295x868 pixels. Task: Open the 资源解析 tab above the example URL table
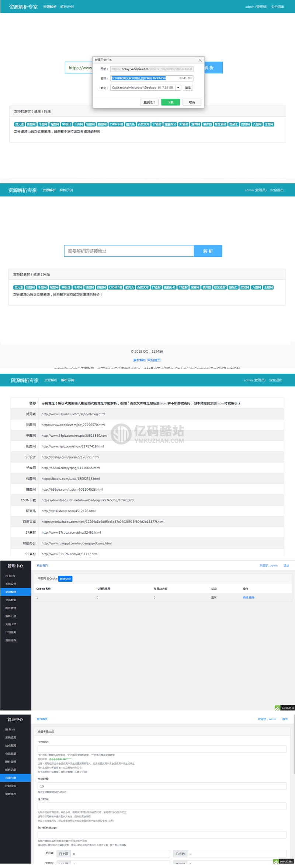pos(51,380)
